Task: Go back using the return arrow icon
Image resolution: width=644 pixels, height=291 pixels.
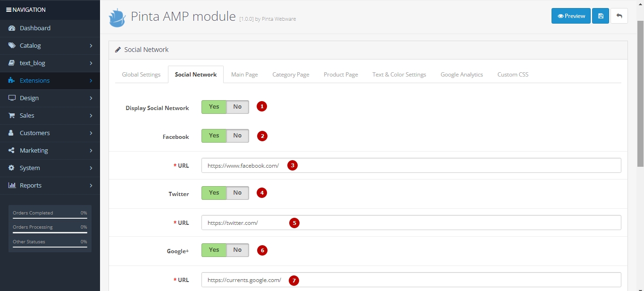Action: pos(619,16)
